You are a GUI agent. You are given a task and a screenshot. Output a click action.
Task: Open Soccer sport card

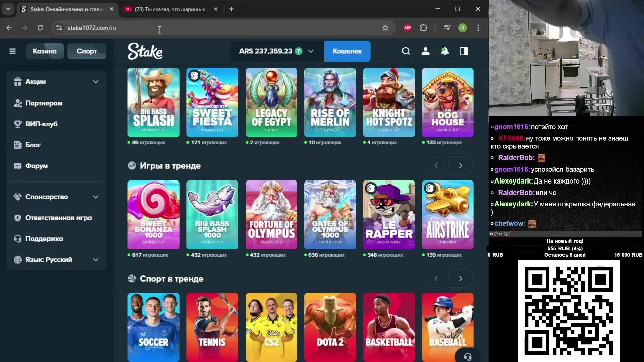point(153,327)
